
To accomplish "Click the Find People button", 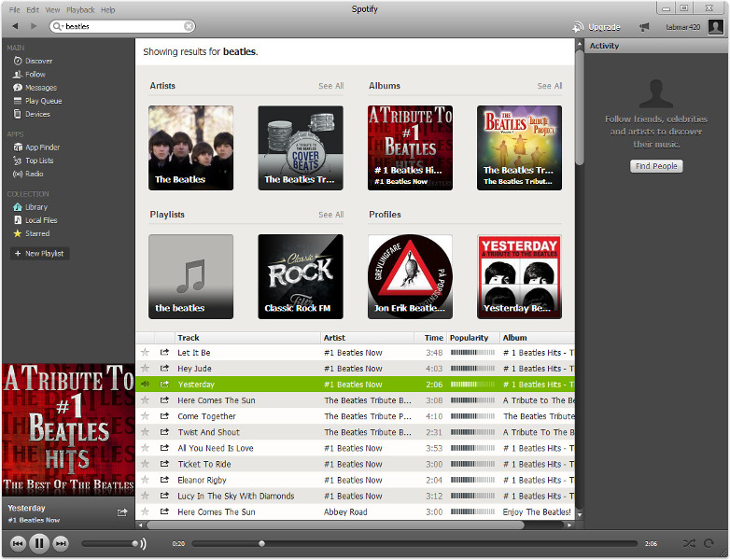I will (656, 166).
